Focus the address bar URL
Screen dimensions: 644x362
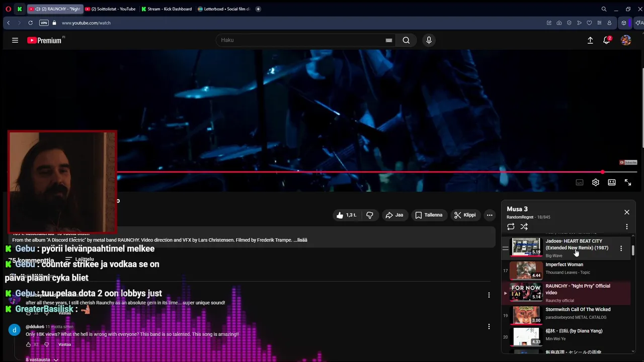tap(86, 23)
